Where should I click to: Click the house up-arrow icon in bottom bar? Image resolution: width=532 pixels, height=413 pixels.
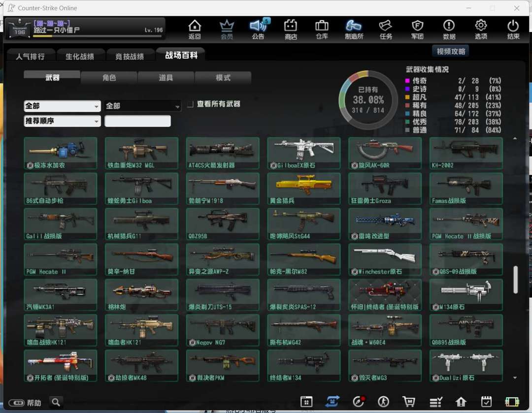point(461,402)
